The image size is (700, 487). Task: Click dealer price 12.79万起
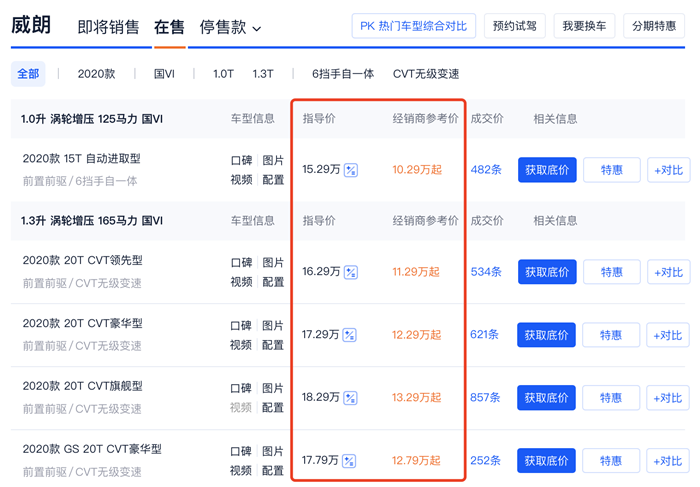click(x=416, y=460)
